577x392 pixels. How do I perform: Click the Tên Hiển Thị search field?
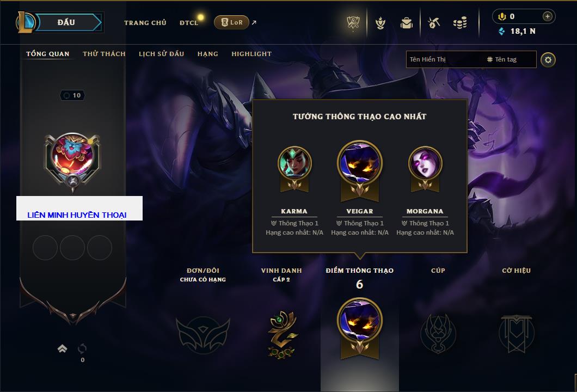[x=445, y=59]
